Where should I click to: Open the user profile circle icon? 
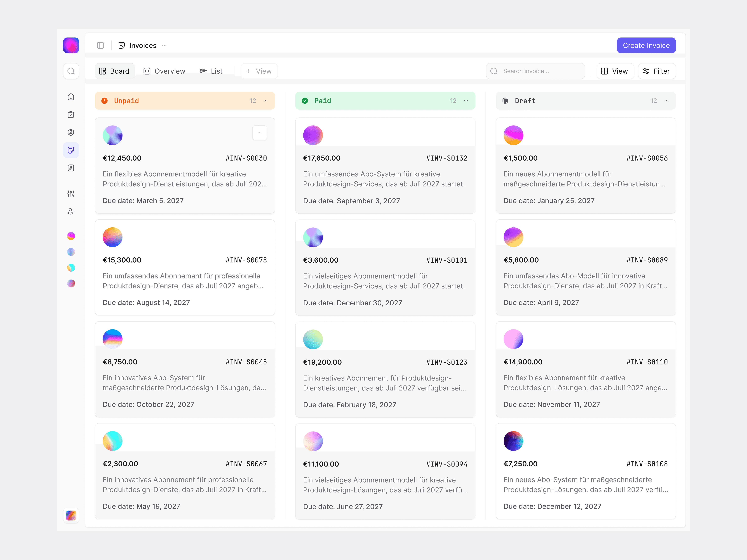pyautogui.click(x=71, y=132)
